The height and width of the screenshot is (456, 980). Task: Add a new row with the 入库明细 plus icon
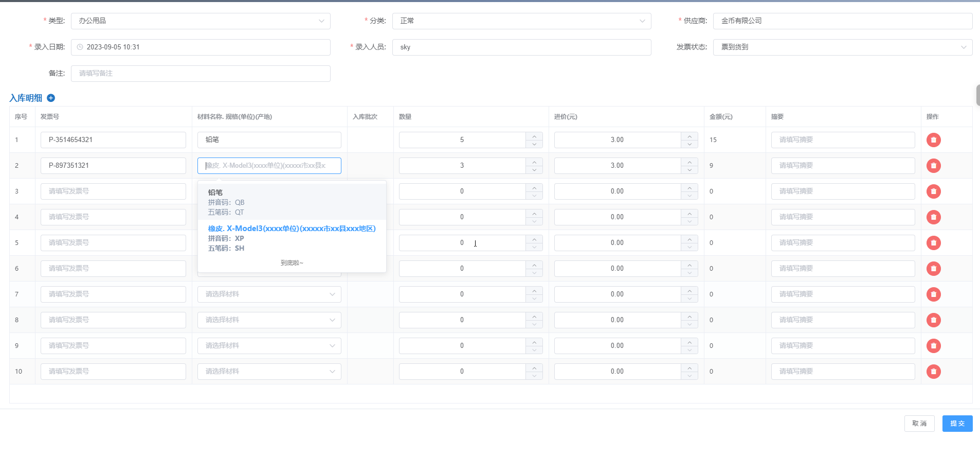coord(51,98)
